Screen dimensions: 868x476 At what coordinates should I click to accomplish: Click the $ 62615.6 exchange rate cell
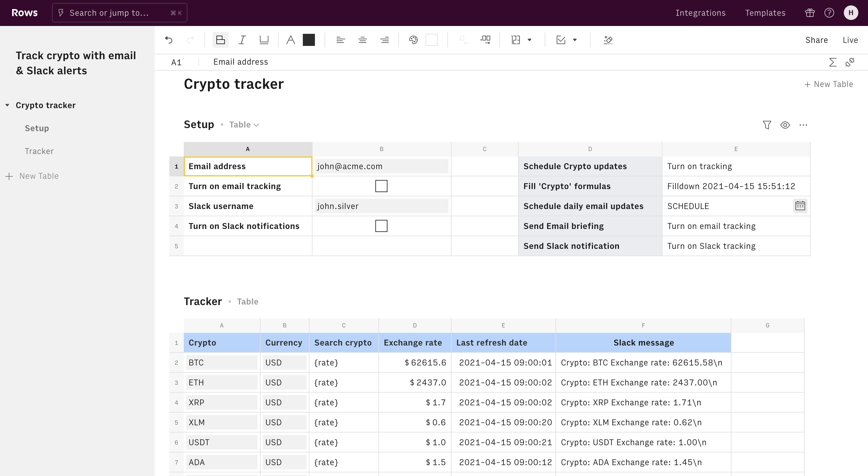point(415,362)
